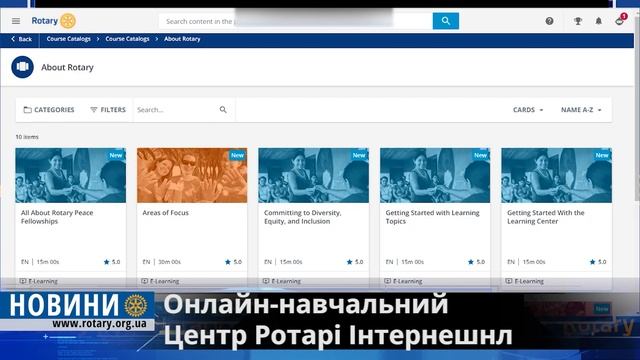Click star rating on Areas of Focus card
Viewport: 640px width, 360px height.
point(233,262)
